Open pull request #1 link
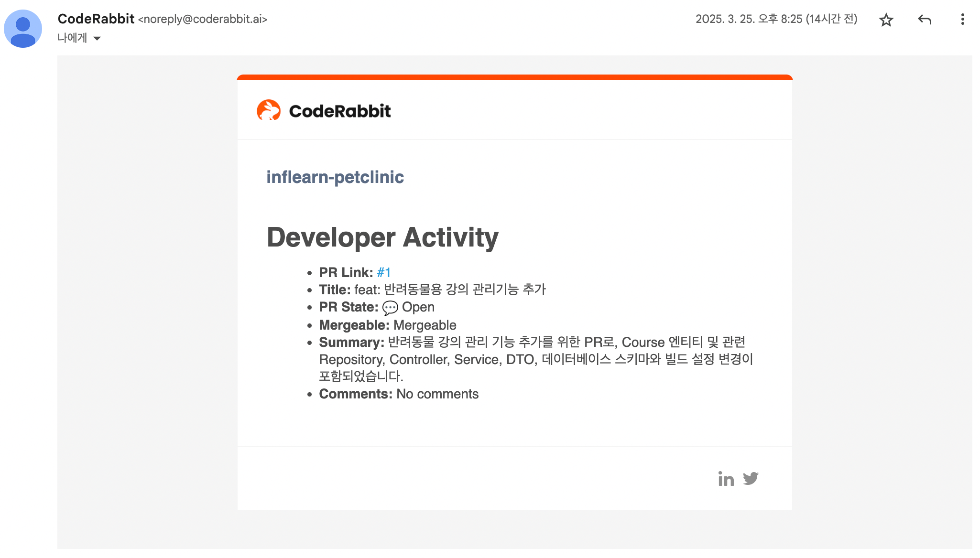Screen dimensions: 980x558 pos(383,272)
